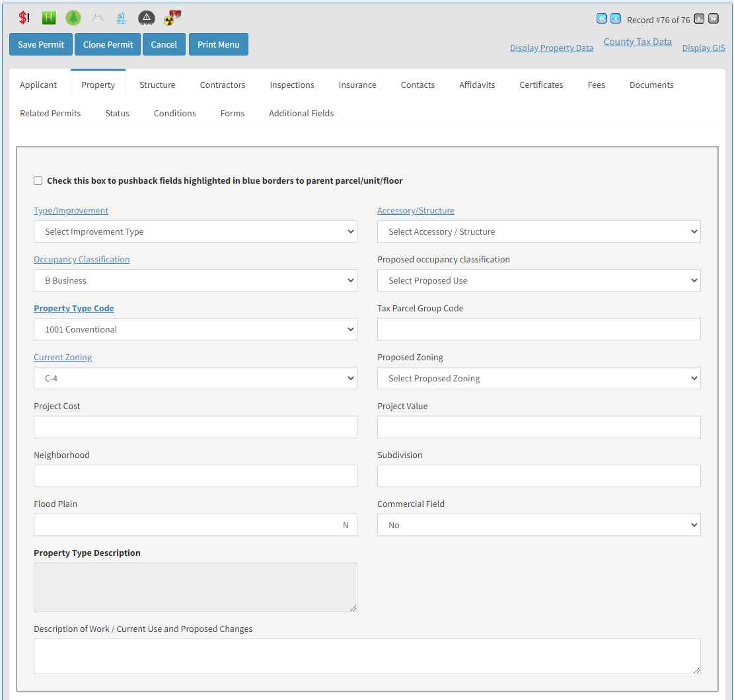Image resolution: width=734 pixels, height=700 pixels.
Task: Click the red dollar sign alert icon
Action: tap(24, 18)
